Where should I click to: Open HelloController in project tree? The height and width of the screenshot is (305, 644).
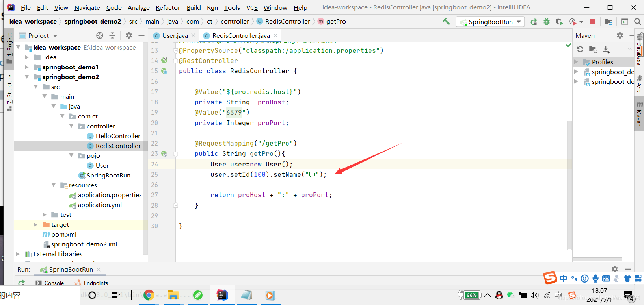[x=118, y=136]
